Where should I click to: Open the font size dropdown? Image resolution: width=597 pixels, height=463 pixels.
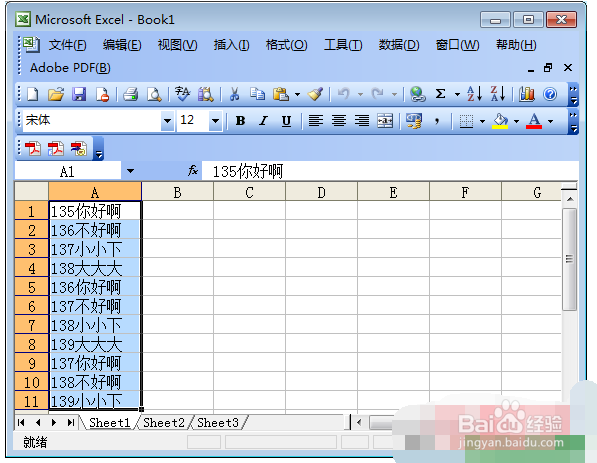coord(215,121)
